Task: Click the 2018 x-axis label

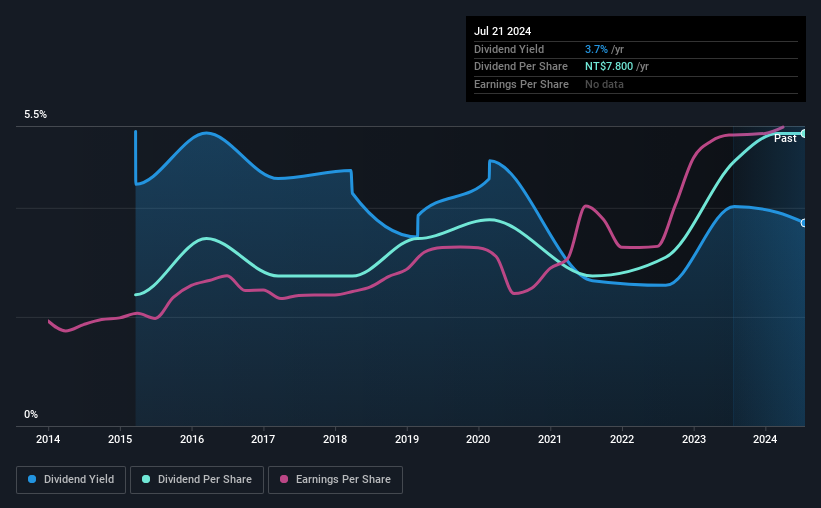Action: [x=335, y=439]
